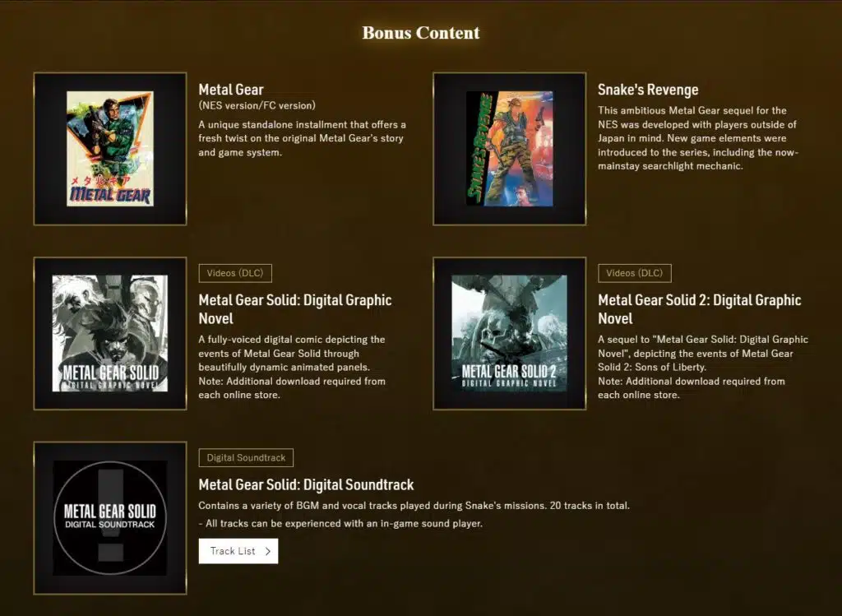The image size is (842, 616).
Task: Click the in-game sound player note
Action: (x=340, y=523)
